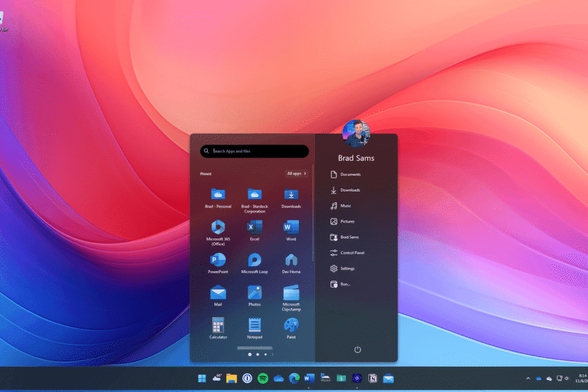Open Control Panel from the sidebar
This screenshot has height=392, width=588.
click(352, 252)
